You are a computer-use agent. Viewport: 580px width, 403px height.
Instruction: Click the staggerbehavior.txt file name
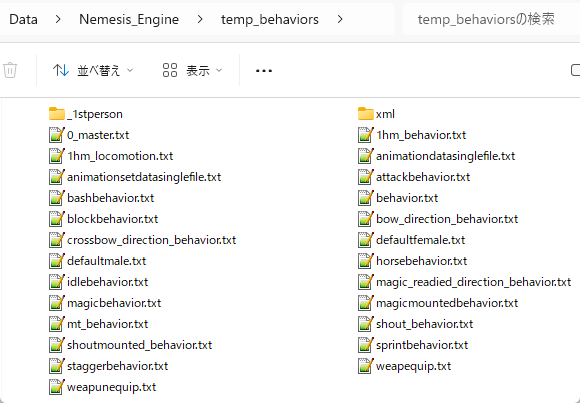tap(118, 366)
